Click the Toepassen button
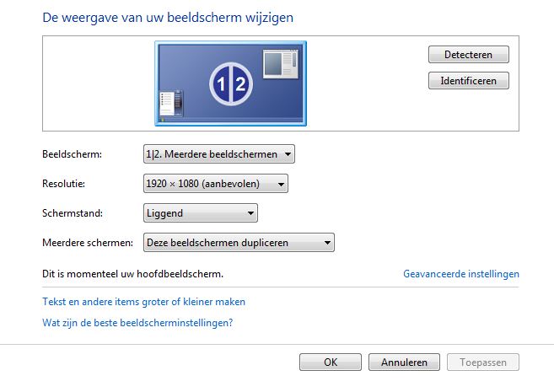Screen dimensions: 554x392 483,362
